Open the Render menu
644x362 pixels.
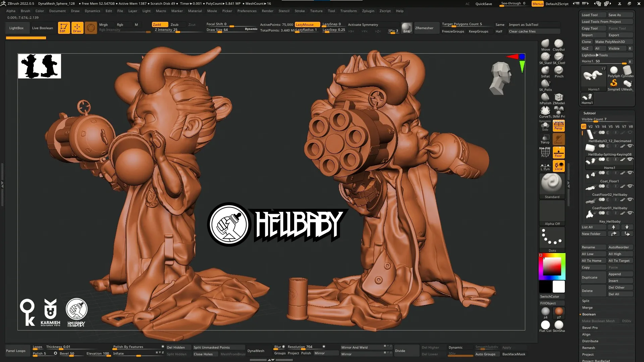click(x=267, y=11)
